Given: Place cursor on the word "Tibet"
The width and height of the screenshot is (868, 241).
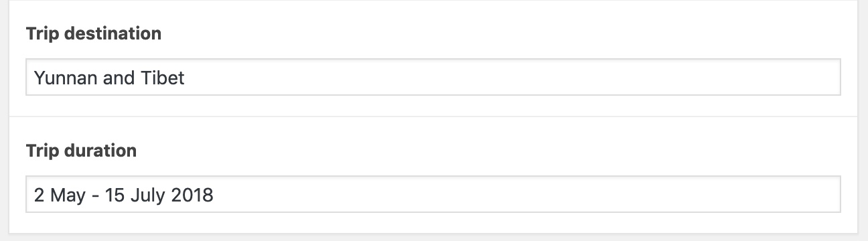Looking at the screenshot, I should pos(163,78).
